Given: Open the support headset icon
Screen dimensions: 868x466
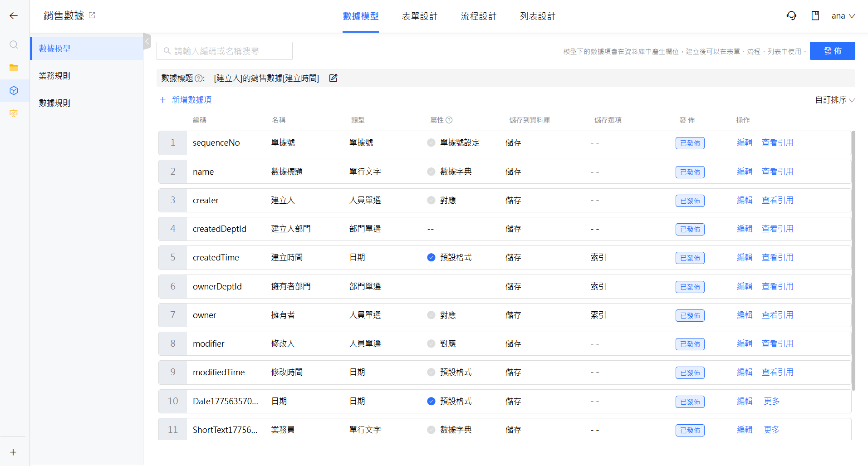Looking at the screenshot, I should [x=791, y=16].
